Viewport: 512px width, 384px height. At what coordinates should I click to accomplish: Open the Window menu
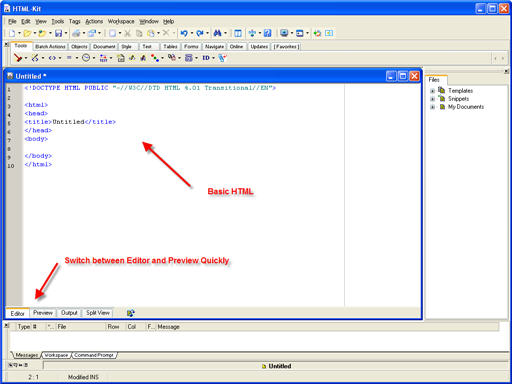point(149,21)
